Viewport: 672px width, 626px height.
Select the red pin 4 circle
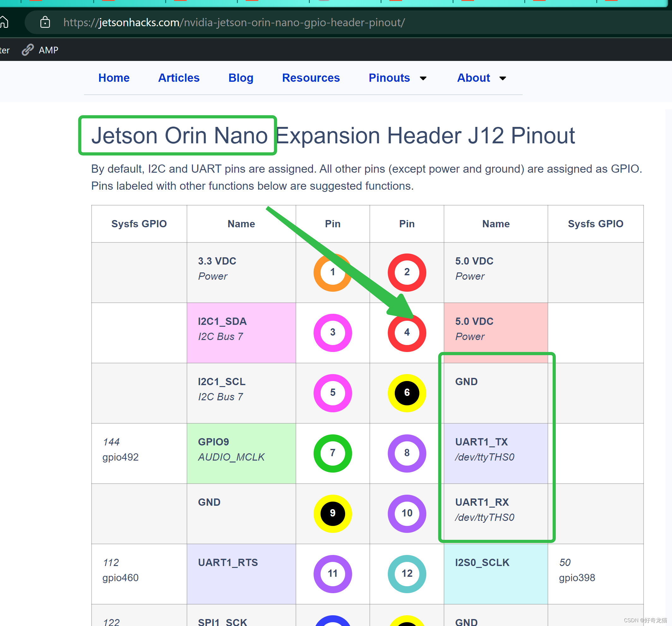(x=407, y=332)
